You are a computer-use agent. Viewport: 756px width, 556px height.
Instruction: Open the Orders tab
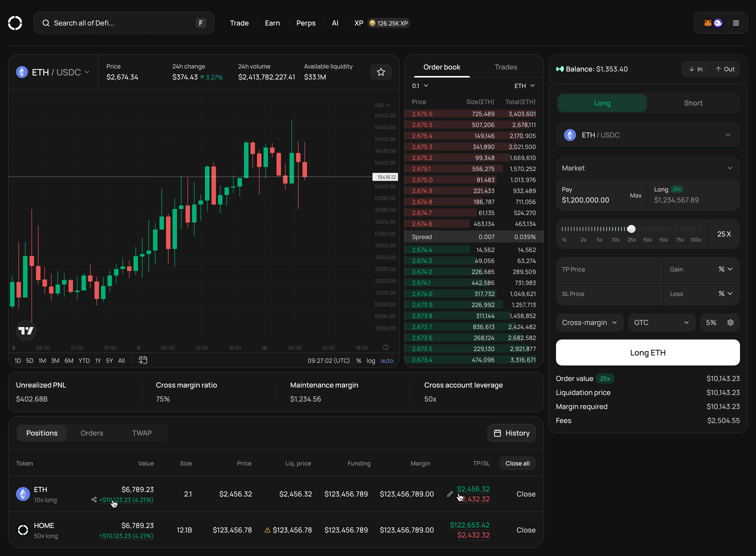(x=91, y=433)
